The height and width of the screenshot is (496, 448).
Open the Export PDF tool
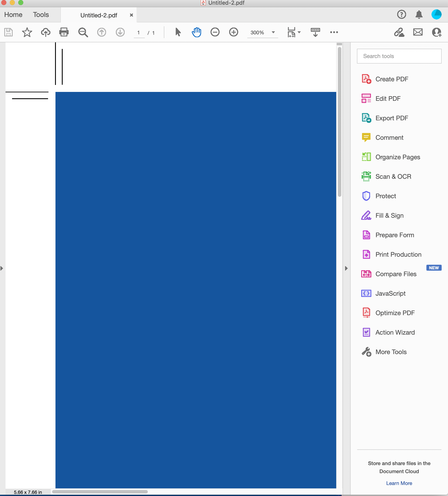tap(391, 118)
